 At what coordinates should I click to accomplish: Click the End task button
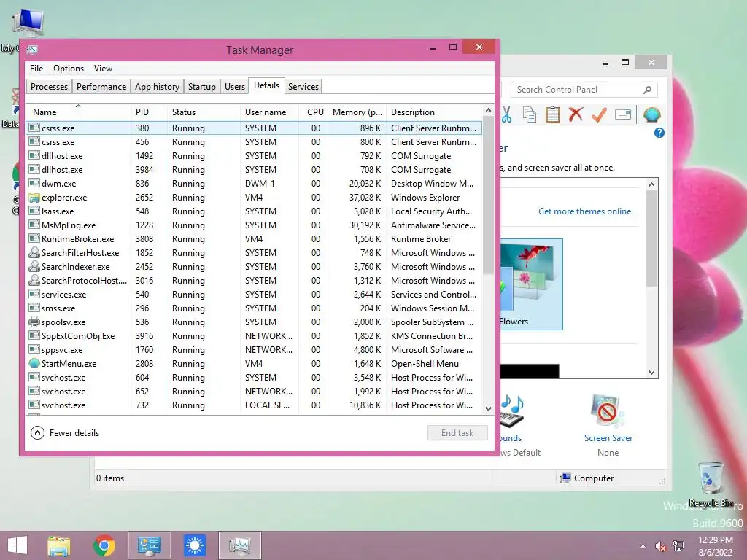(457, 433)
